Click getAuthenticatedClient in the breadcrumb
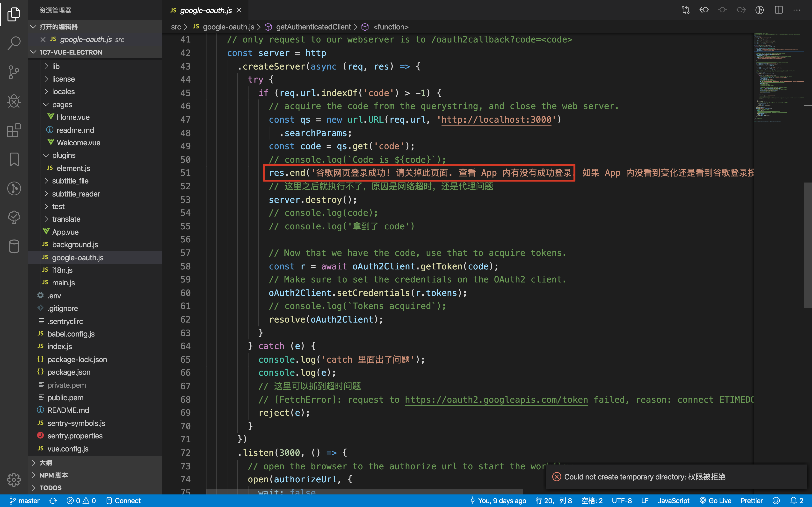 pyautogui.click(x=313, y=27)
